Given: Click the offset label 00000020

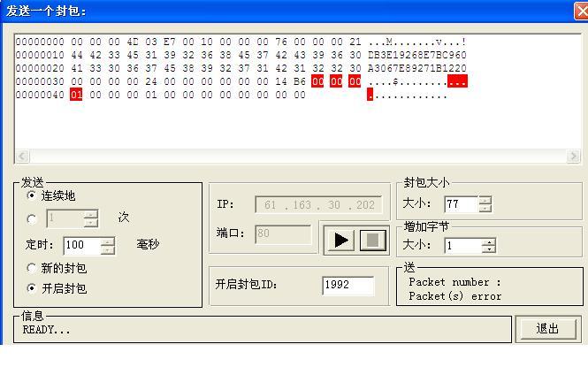Looking at the screenshot, I should (x=40, y=68).
